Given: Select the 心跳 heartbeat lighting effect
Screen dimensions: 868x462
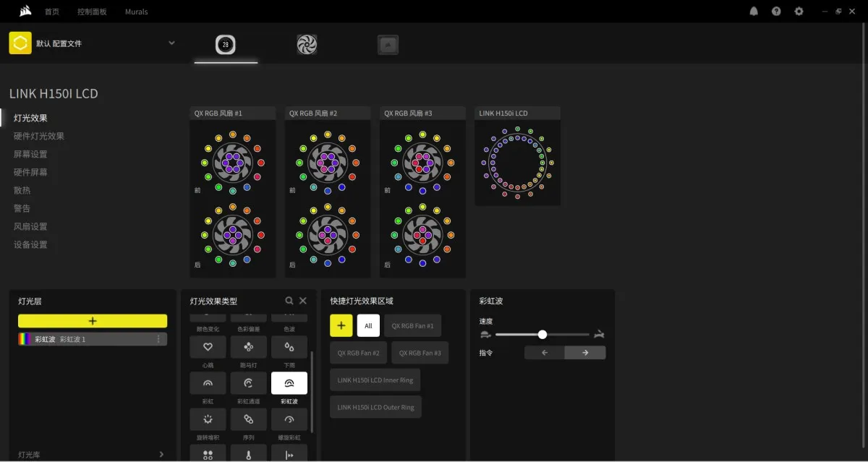Looking at the screenshot, I should [x=208, y=347].
